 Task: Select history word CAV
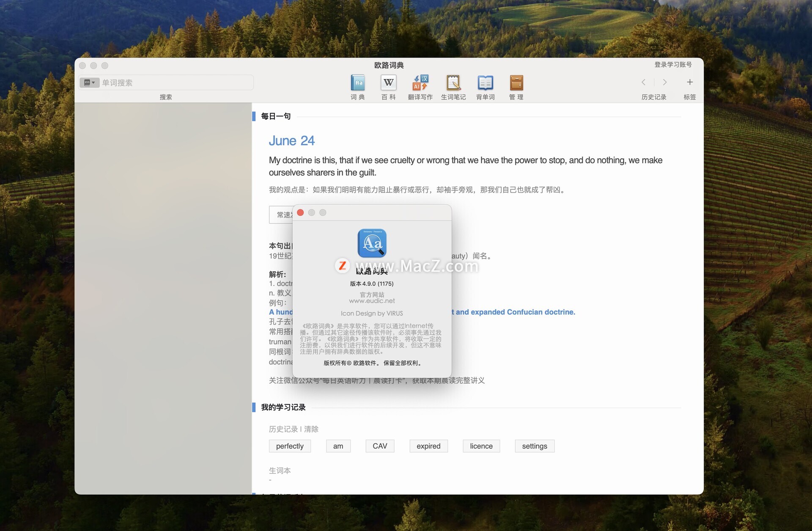point(380,446)
